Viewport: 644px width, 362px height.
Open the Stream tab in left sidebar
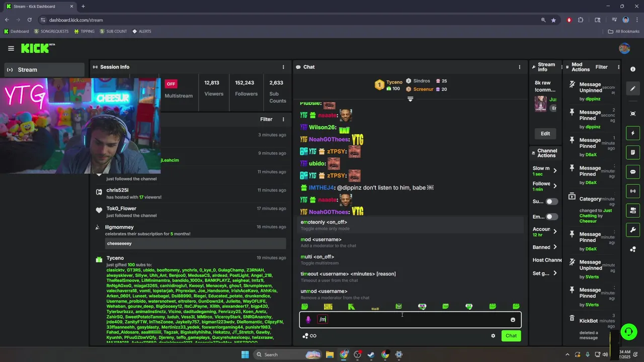[44, 70]
